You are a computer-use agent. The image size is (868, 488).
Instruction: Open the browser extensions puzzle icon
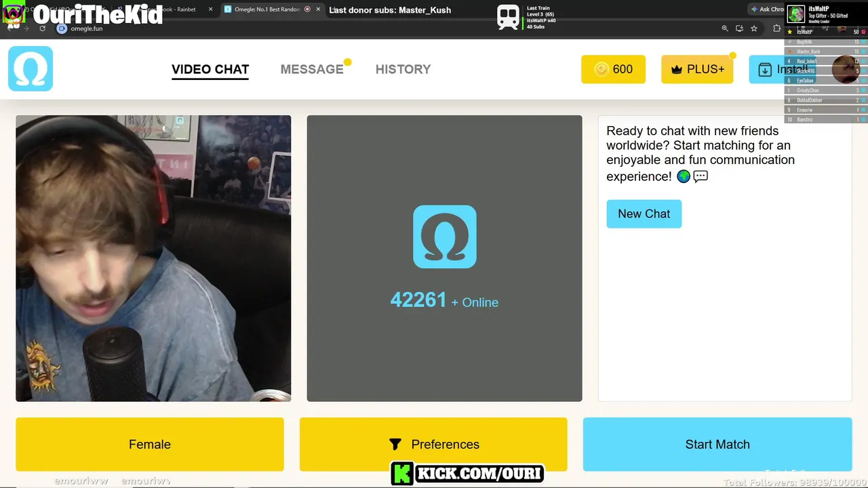pyautogui.click(x=777, y=28)
